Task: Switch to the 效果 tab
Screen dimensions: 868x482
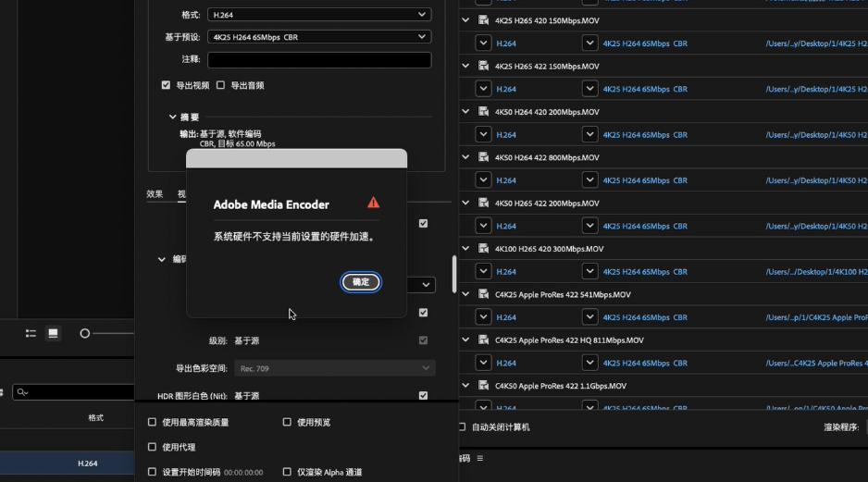Action: click(155, 193)
